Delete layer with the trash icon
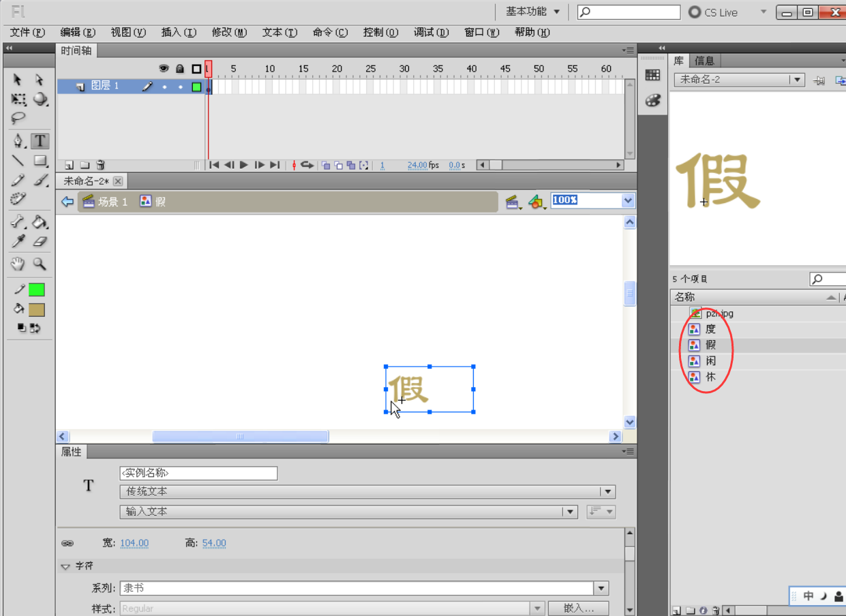The image size is (846, 616). [x=100, y=165]
